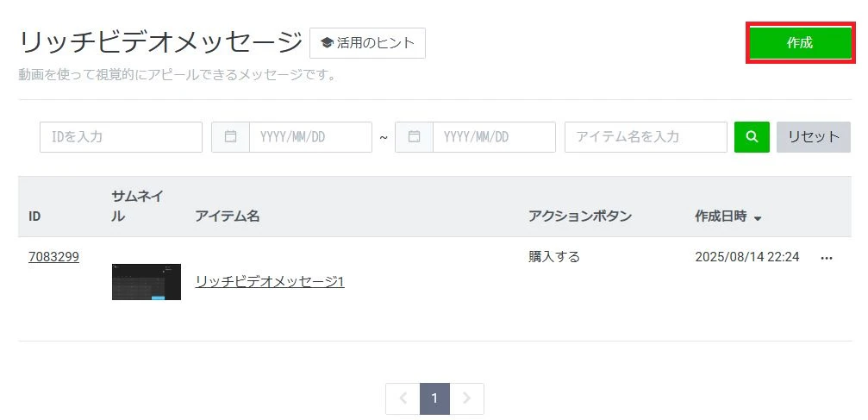Click the アクションボタン column header

click(x=579, y=216)
